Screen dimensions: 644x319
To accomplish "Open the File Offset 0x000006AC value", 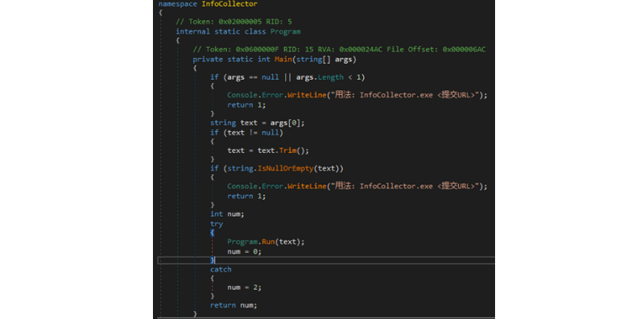I will tap(464, 49).
